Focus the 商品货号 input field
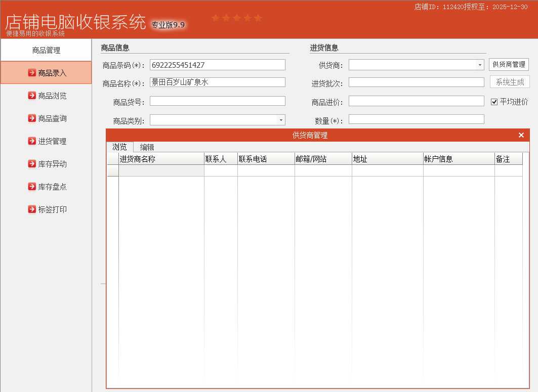538x392 pixels. pos(218,101)
